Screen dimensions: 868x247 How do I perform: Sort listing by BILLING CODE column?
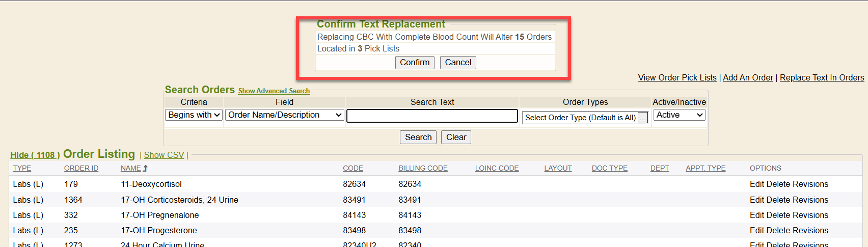click(x=423, y=168)
